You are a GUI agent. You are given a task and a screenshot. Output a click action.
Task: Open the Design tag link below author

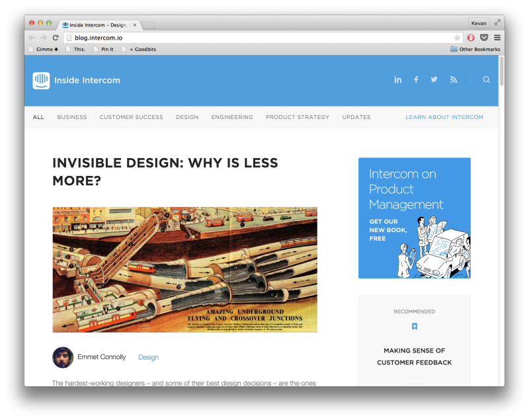[x=148, y=357]
